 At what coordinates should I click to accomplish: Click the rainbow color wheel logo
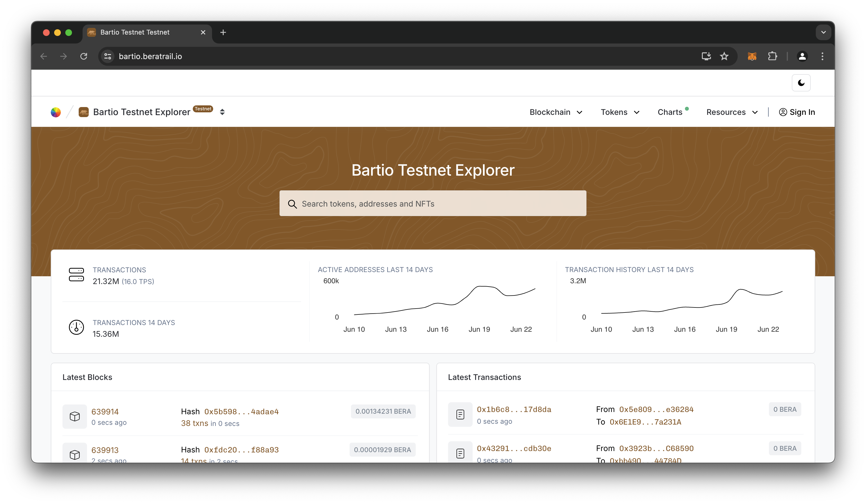tap(56, 112)
